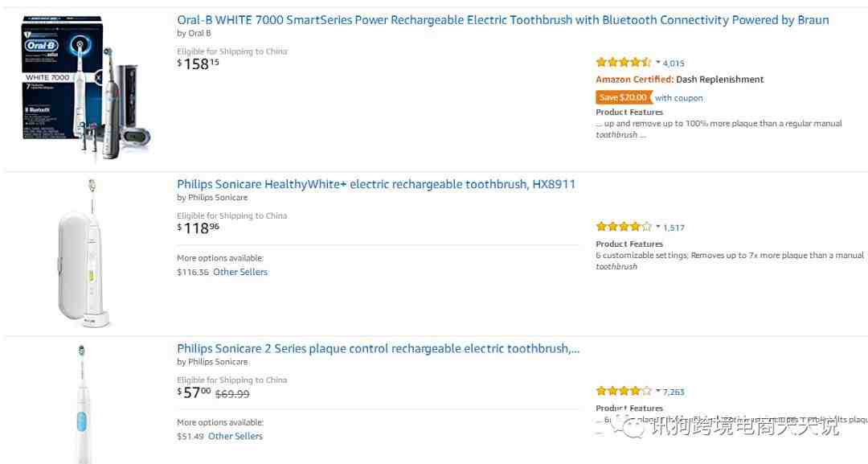Open the Philips Sonicare HealthyWhite+ HX8911 title
This screenshot has height=464, width=868.
click(375, 184)
